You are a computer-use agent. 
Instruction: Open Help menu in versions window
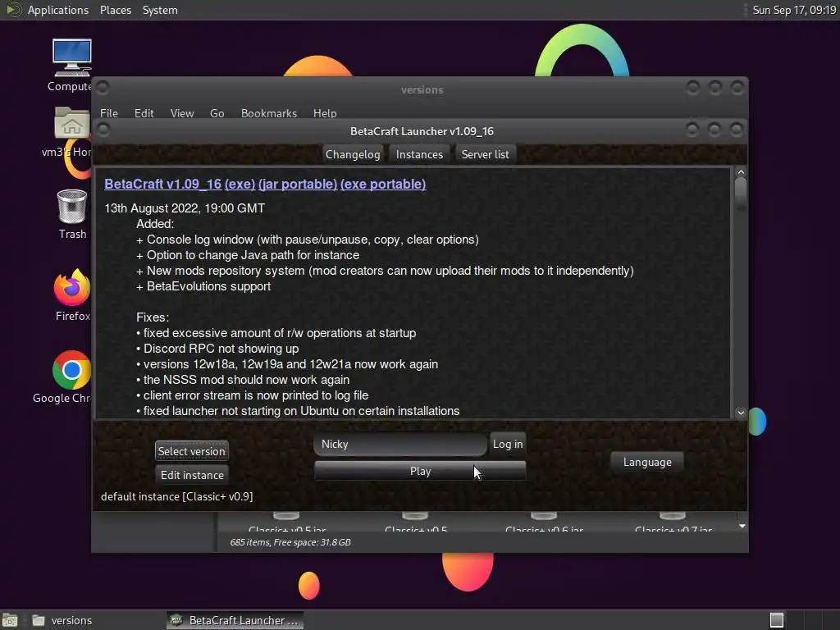click(325, 113)
